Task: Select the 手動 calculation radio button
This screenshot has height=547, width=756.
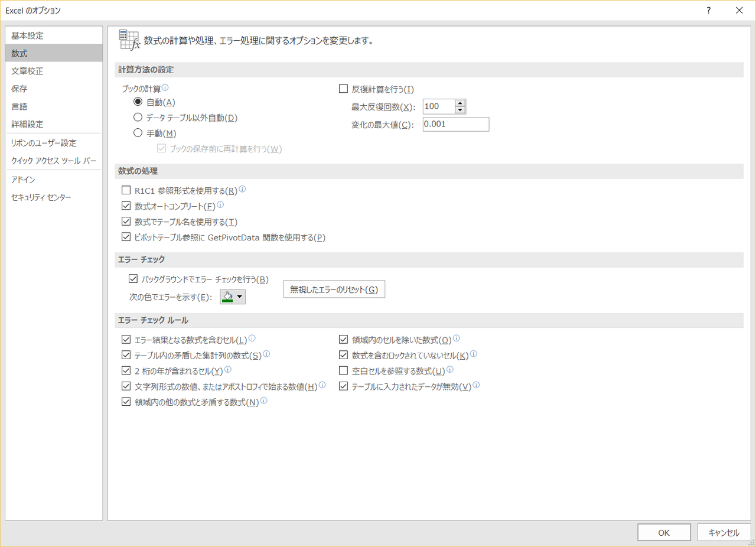Action: pyautogui.click(x=138, y=133)
